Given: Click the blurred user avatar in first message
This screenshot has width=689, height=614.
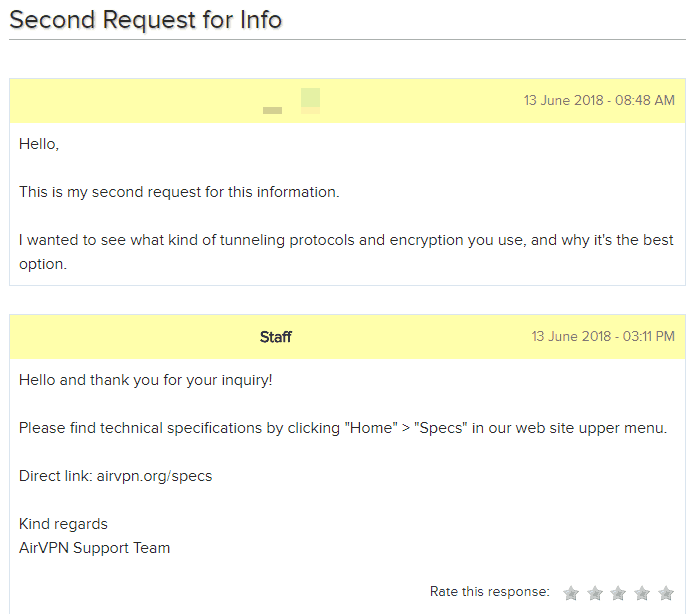Looking at the screenshot, I should (310, 101).
